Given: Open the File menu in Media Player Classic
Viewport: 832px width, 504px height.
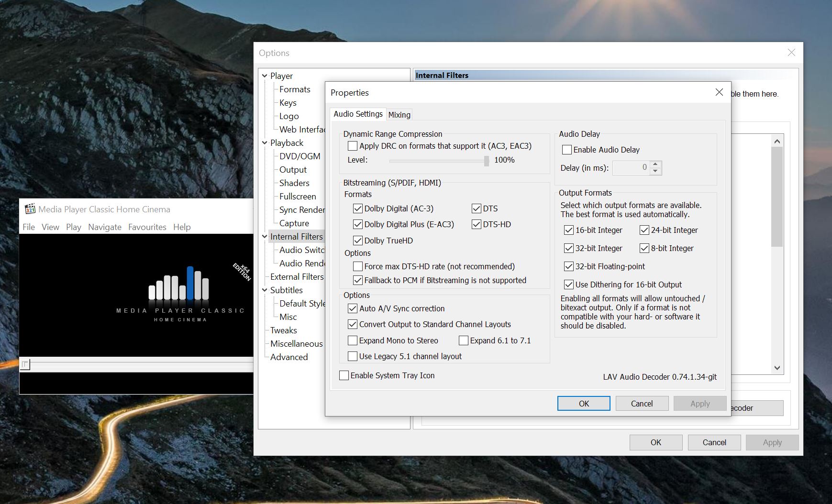Looking at the screenshot, I should pos(29,227).
